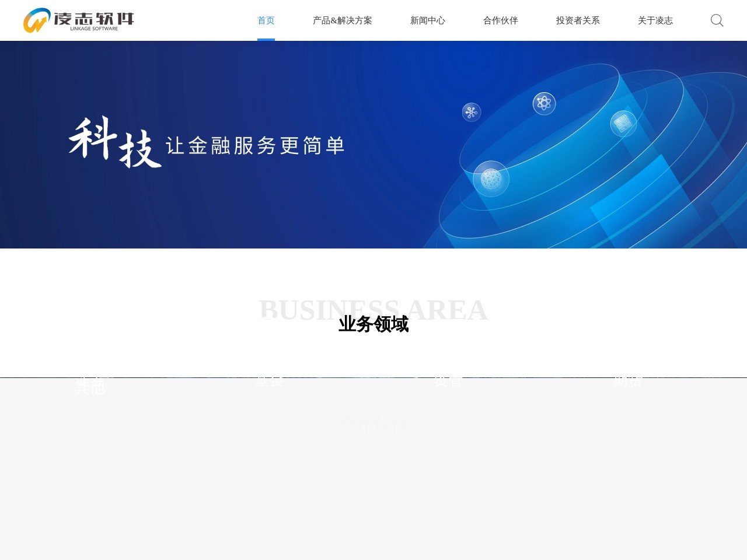Click the Linkage Software logo

pos(76,20)
